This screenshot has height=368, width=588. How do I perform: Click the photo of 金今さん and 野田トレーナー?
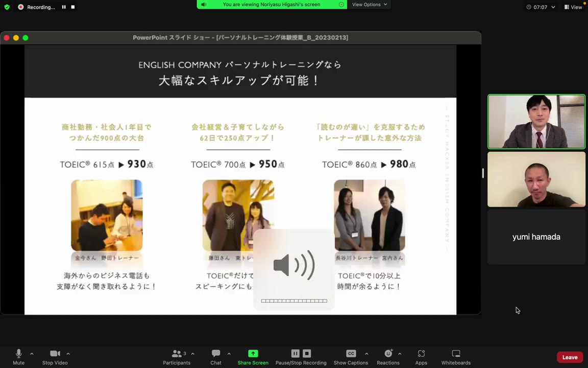107,215
